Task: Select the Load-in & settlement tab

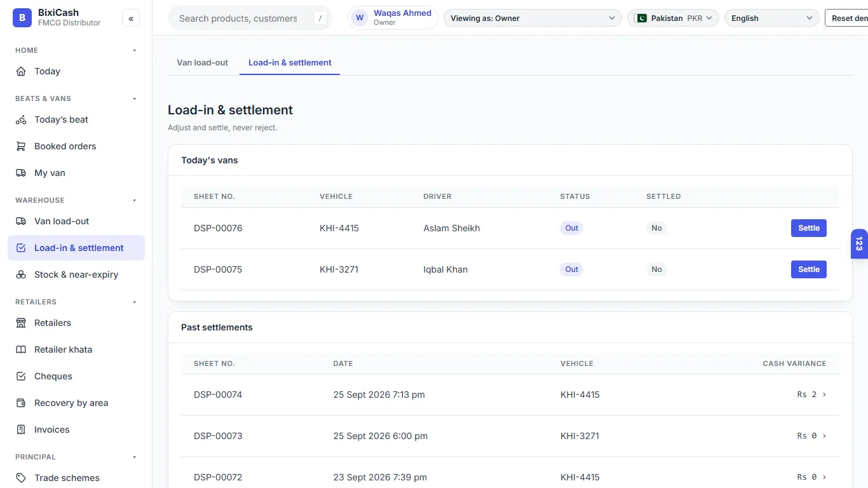Action: (x=290, y=62)
